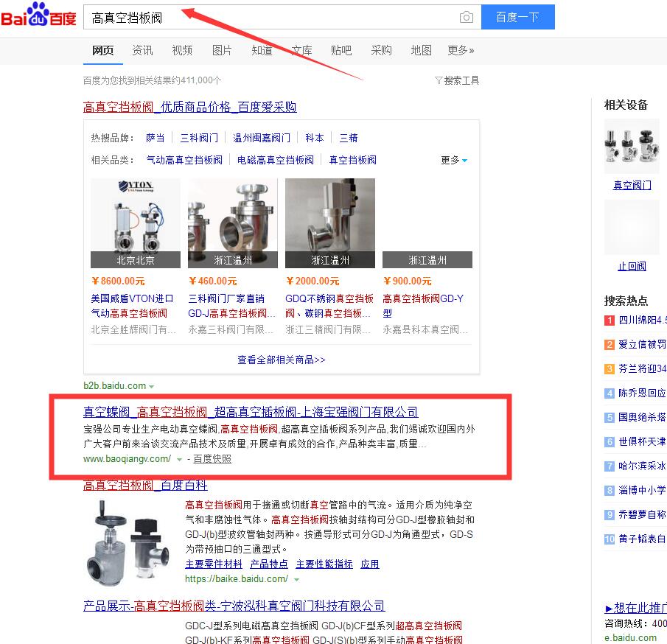Open 止回阀 related link
The height and width of the screenshot is (644, 667).
click(632, 266)
